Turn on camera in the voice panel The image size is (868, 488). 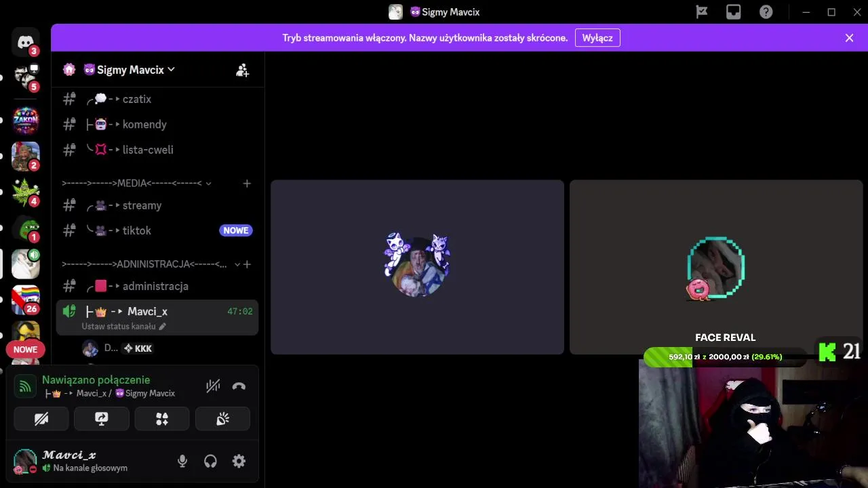coord(41,419)
